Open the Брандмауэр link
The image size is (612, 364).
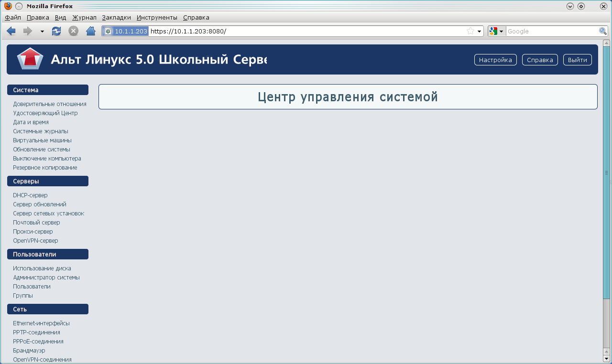click(29, 351)
